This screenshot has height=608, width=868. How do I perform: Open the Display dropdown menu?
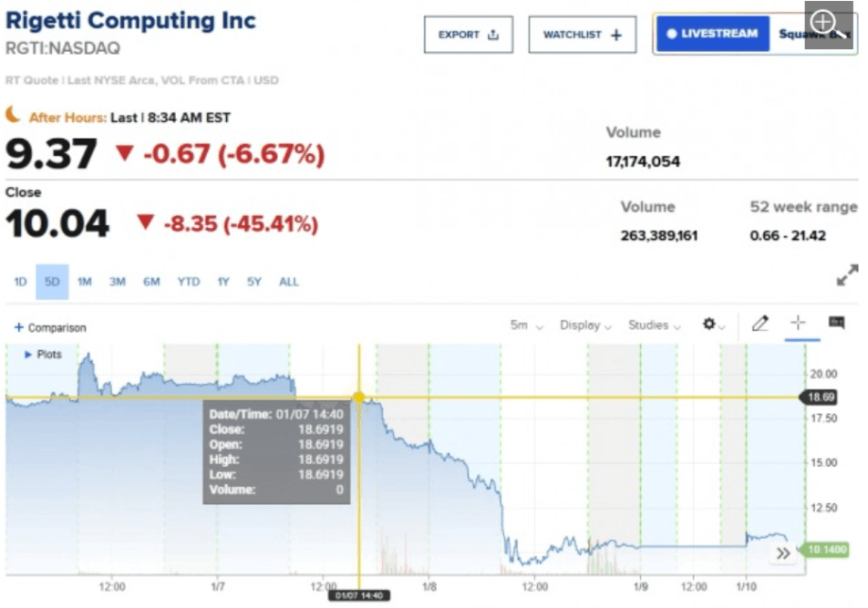click(x=584, y=325)
